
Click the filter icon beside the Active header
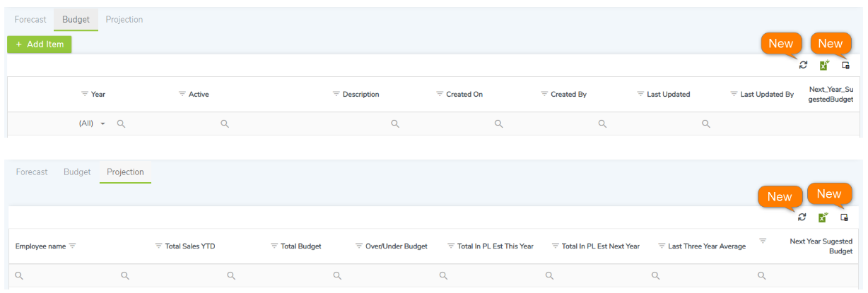coord(182,94)
